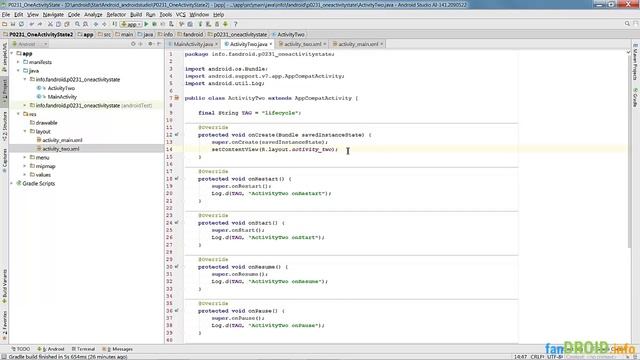Viewport: 640px width, 360px height.
Task: Collapse the res folder node
Action: coord(18,114)
